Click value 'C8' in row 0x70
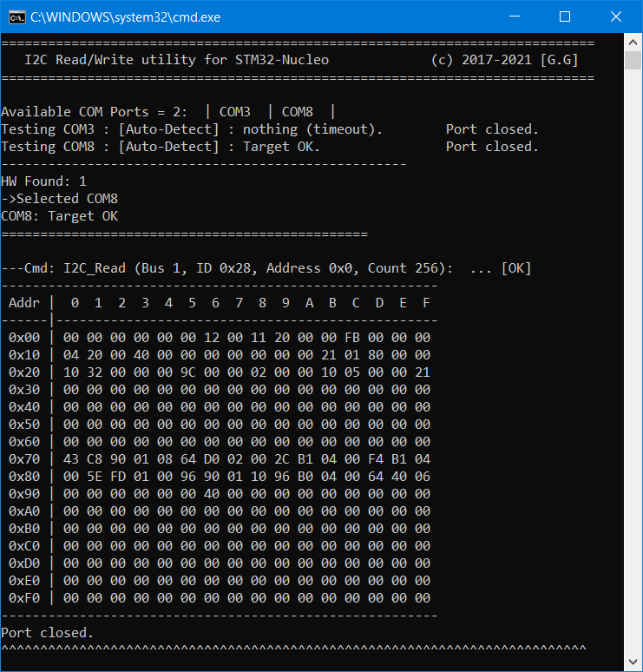This screenshot has width=643, height=672. [x=95, y=459]
